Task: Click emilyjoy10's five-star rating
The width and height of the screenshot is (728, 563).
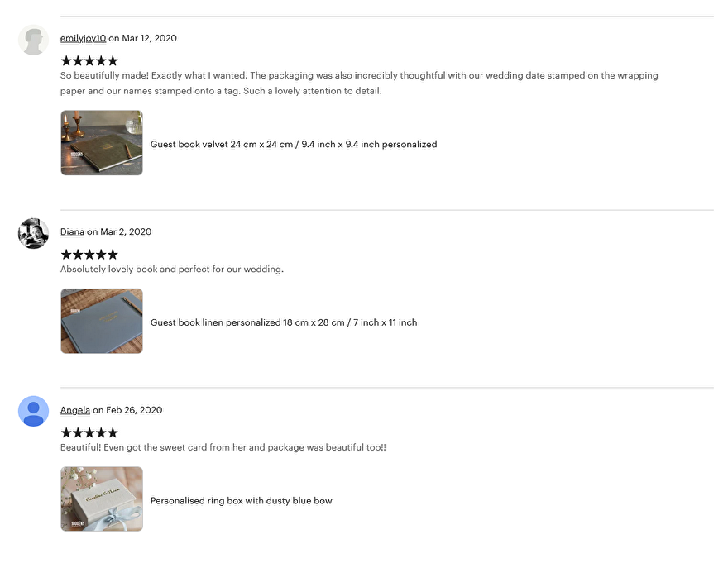Action: 89,61
